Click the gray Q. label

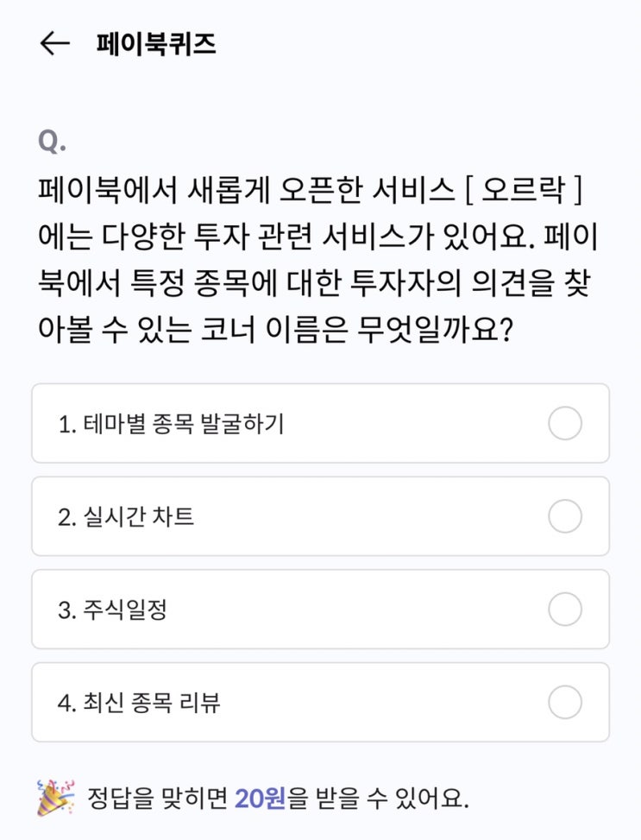52,142
